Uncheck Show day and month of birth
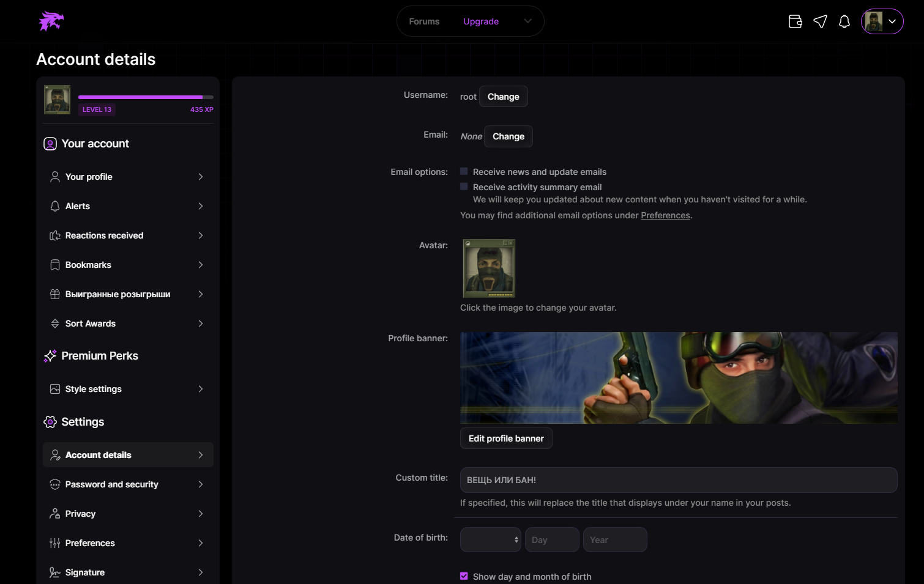Screen dimensions: 924x584 pyautogui.click(x=464, y=576)
